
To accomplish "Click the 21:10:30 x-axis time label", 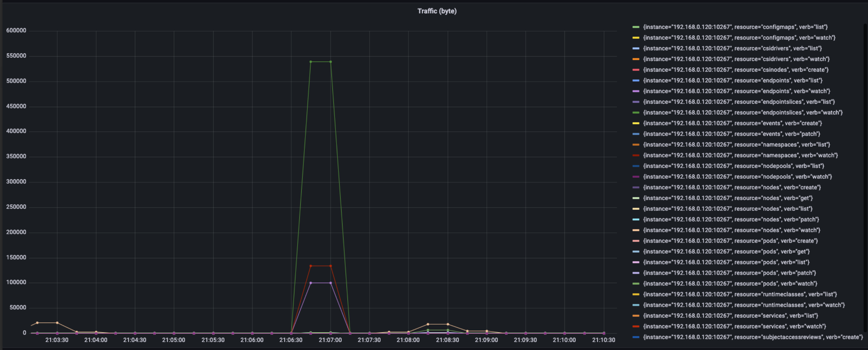I will [x=604, y=340].
